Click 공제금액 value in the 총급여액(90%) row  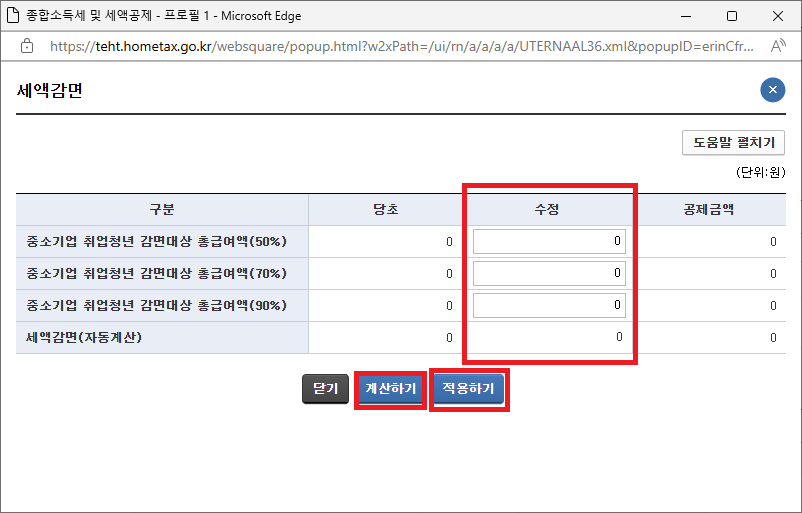[x=773, y=305]
